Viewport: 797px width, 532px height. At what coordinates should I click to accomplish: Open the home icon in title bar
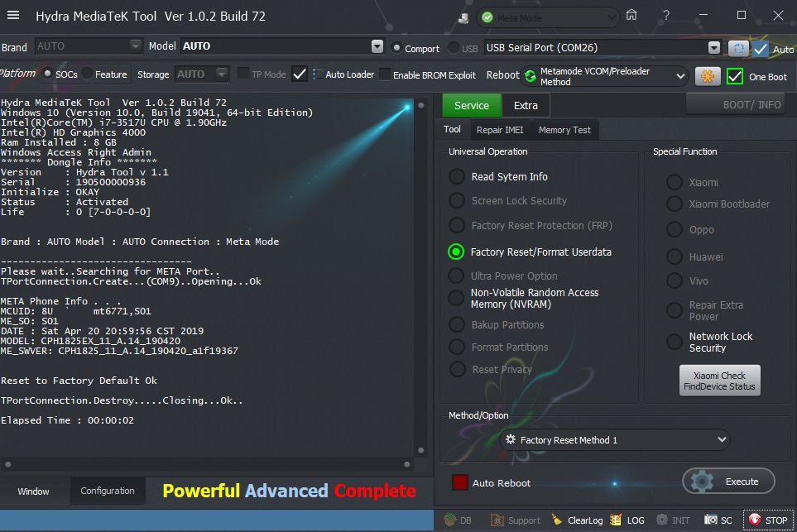[x=631, y=15]
